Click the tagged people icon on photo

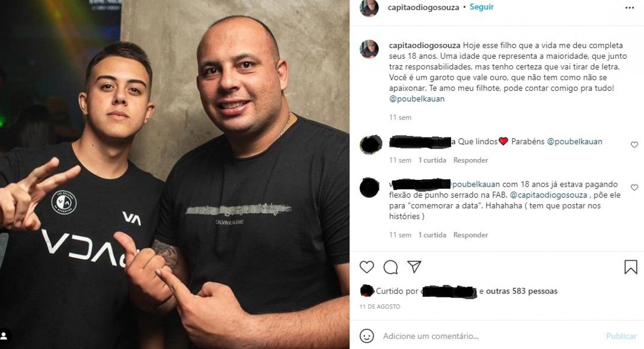(5, 336)
